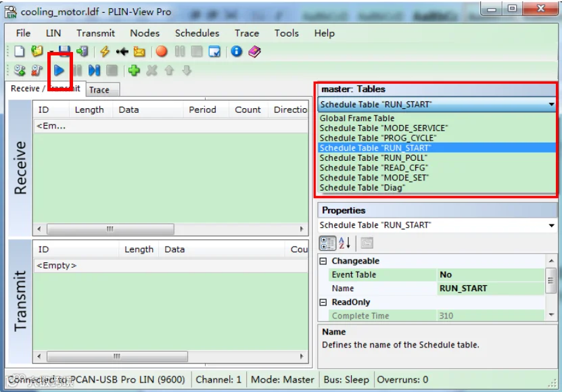Screen dimensions: 562x392
Task: Click the exit door arrow icon
Action: (83, 51)
